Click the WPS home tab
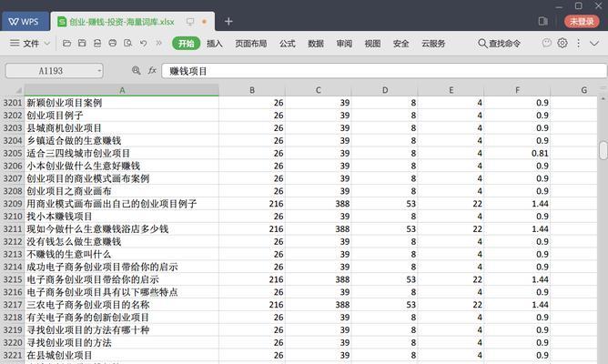Viewport: 608px width, 364px height. tap(25, 21)
